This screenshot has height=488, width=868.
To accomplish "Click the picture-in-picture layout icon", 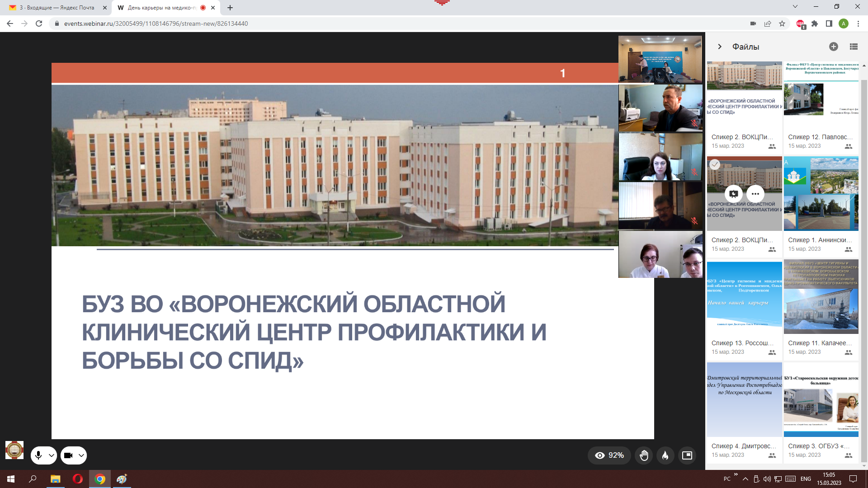I will tap(687, 455).
